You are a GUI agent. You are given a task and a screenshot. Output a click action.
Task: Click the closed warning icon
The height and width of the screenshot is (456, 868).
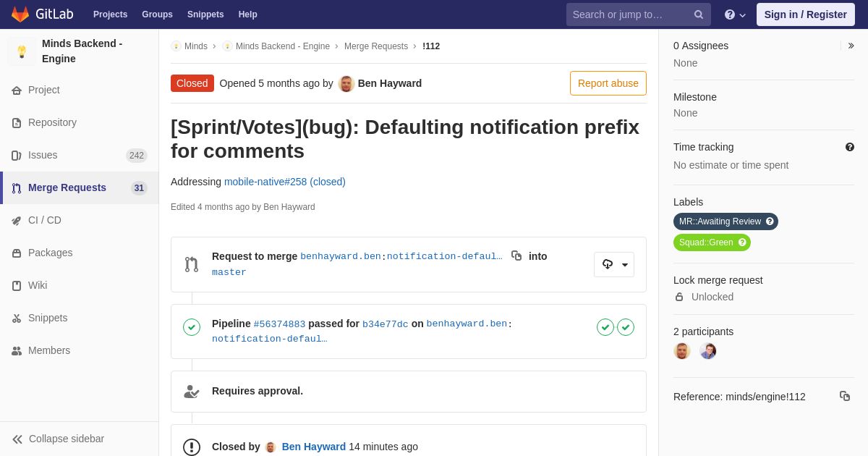[x=192, y=447]
